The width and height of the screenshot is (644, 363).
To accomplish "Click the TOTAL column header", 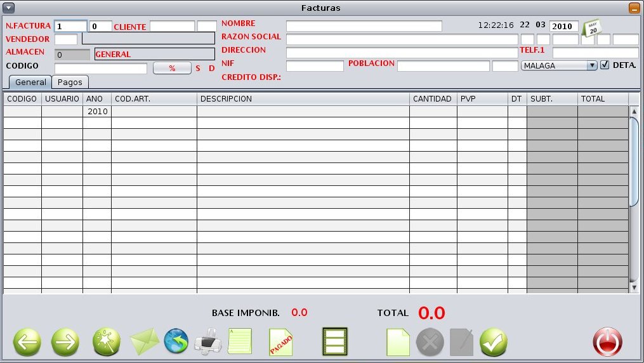I will (603, 99).
